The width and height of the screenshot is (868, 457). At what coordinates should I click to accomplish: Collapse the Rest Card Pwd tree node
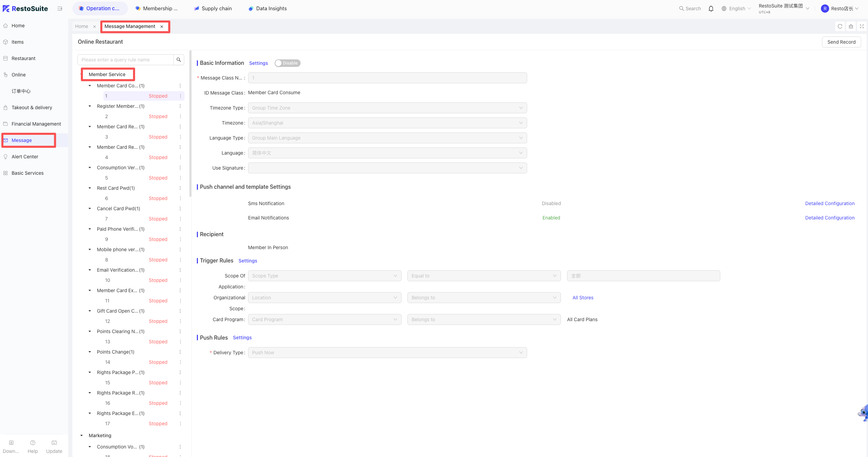[90, 188]
